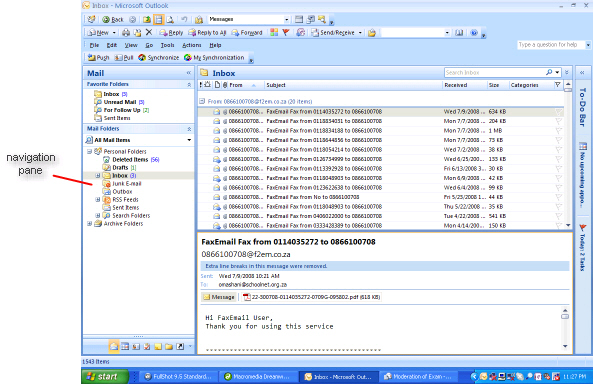Flag the fax message from 0114035272
This screenshot has width=593, height=384.
558,112
